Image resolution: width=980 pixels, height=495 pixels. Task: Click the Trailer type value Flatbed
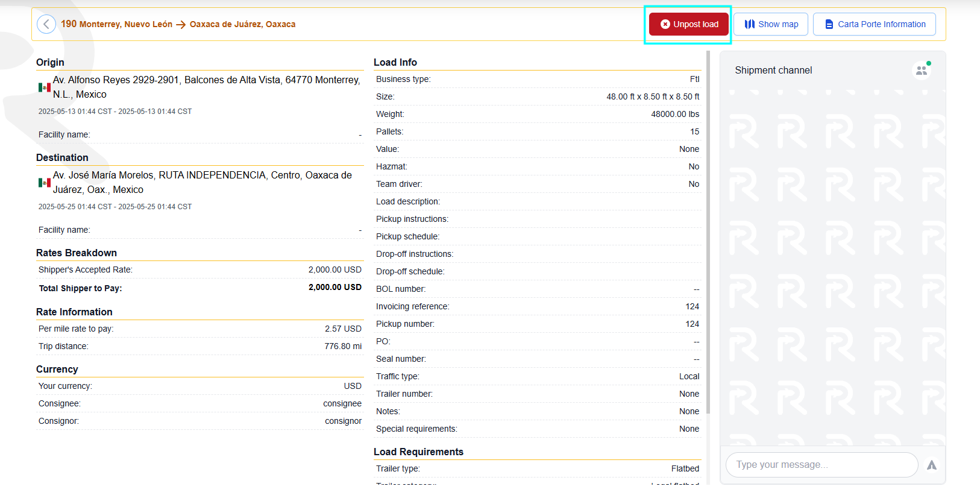click(685, 468)
